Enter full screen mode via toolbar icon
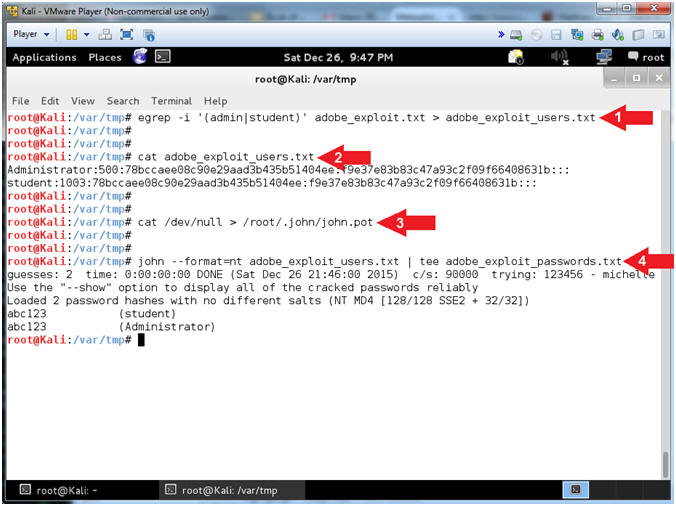The width and height of the screenshot is (676, 506). coord(127,34)
